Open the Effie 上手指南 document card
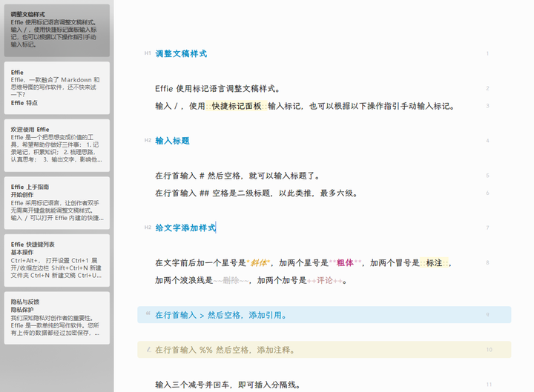Viewport: 534px width, 392px height. coord(57,203)
